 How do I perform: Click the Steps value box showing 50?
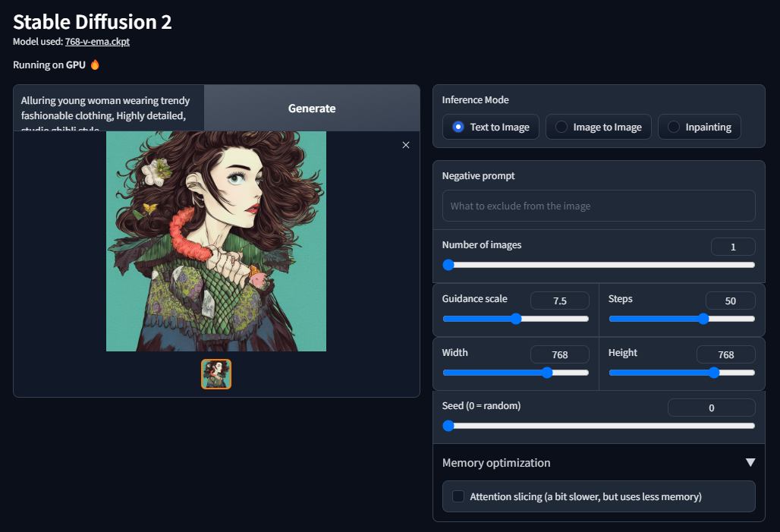pos(730,301)
